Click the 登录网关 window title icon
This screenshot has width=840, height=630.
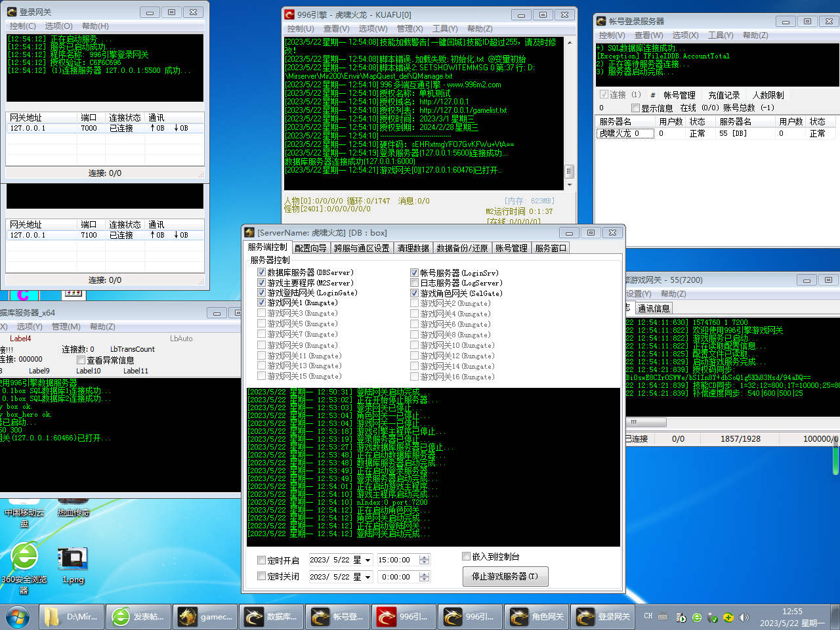click(11, 12)
